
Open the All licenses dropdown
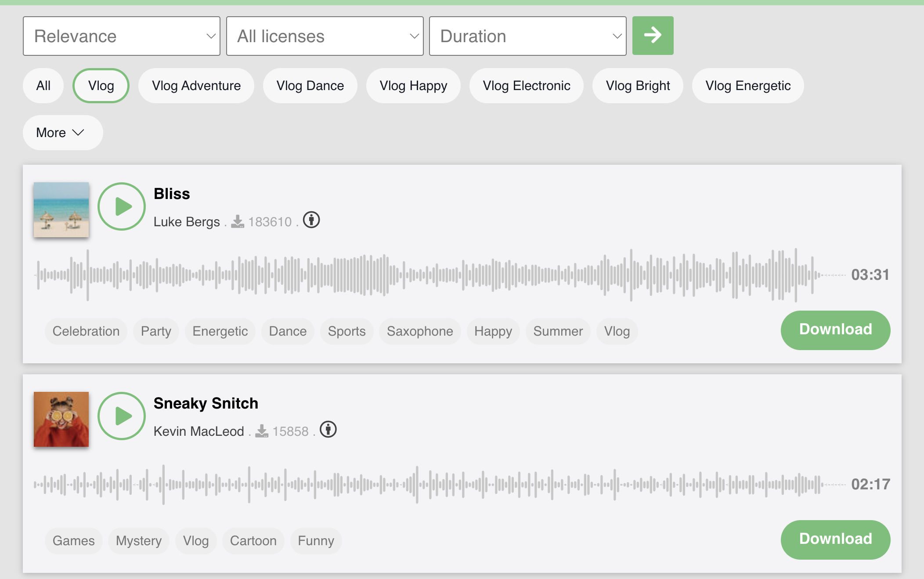tap(325, 36)
